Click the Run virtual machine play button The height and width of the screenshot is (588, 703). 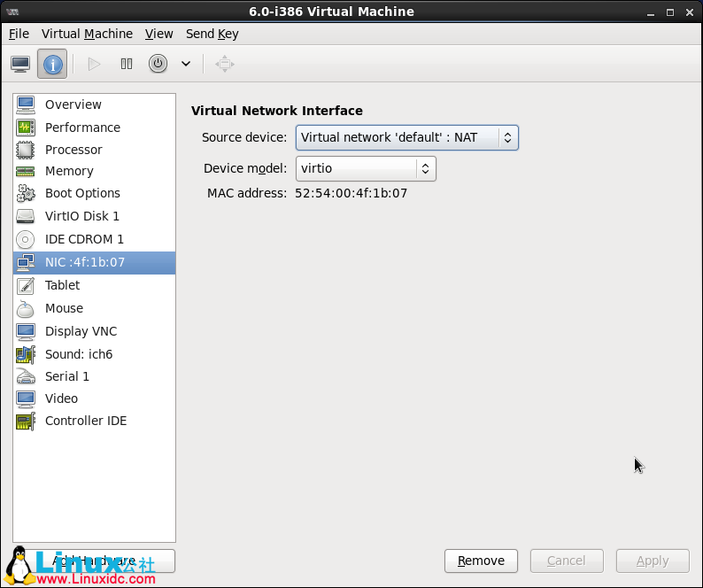pos(94,64)
